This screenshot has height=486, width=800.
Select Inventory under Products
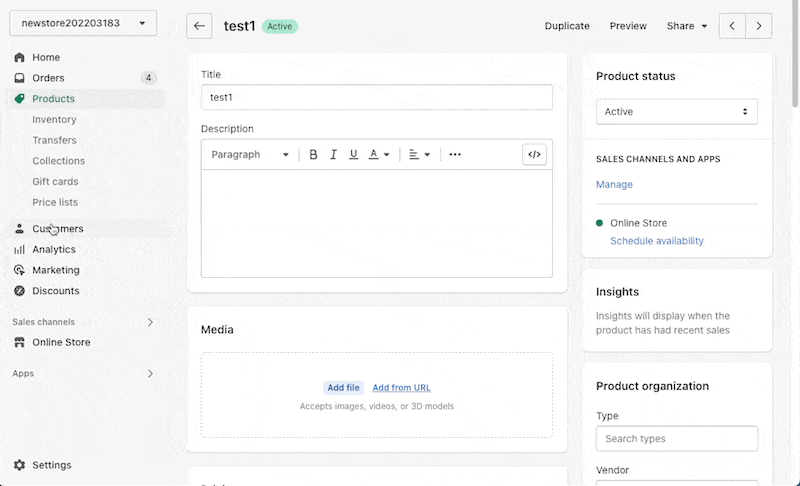54,119
